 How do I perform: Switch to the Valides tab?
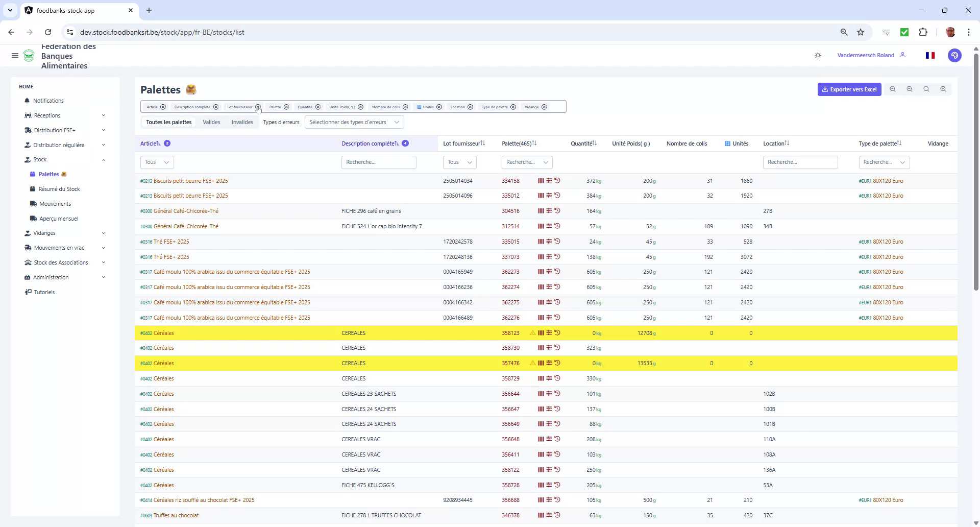point(211,122)
